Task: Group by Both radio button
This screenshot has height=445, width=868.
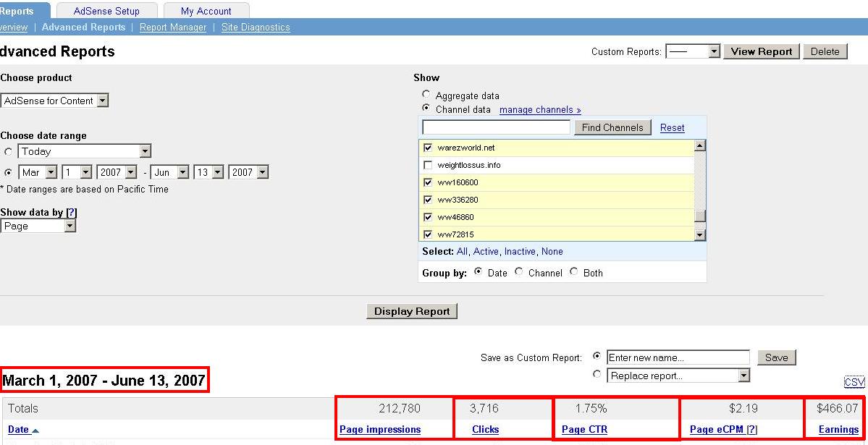Action: (574, 272)
